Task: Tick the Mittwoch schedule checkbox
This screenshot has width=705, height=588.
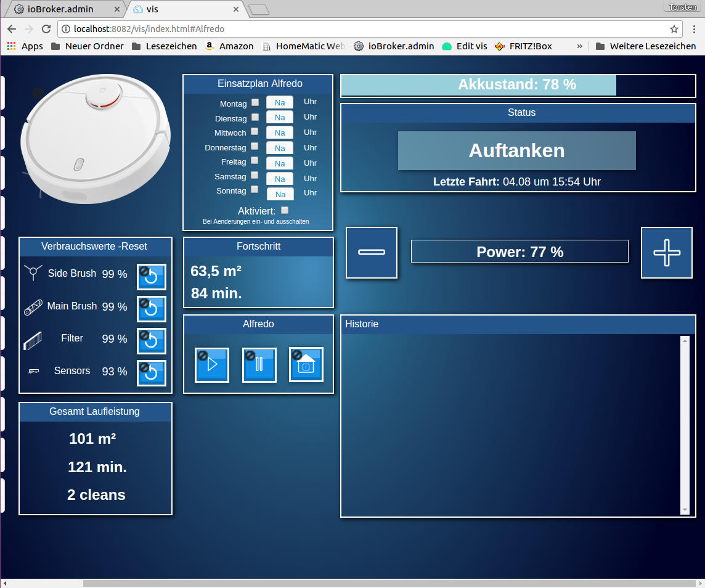Action: (x=255, y=132)
